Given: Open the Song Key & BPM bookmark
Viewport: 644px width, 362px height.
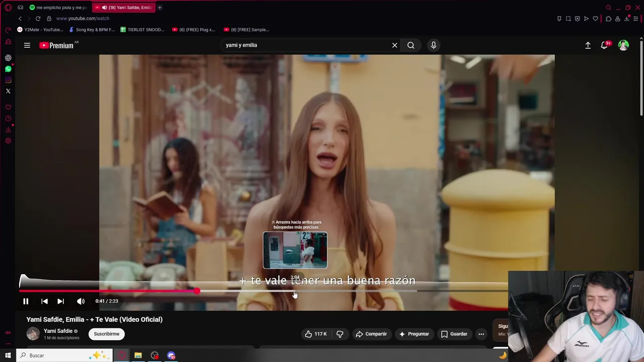Looking at the screenshot, I should tap(92, 30).
